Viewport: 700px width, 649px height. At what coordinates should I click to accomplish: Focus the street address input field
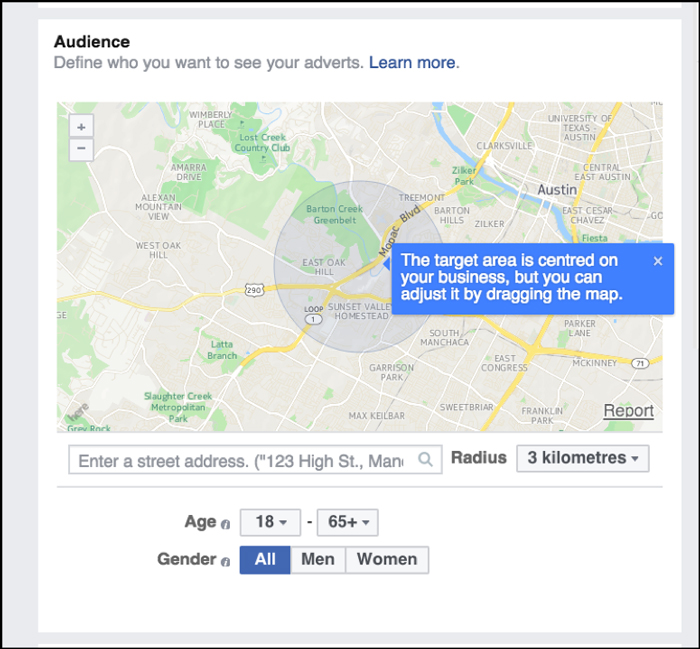tap(255, 460)
